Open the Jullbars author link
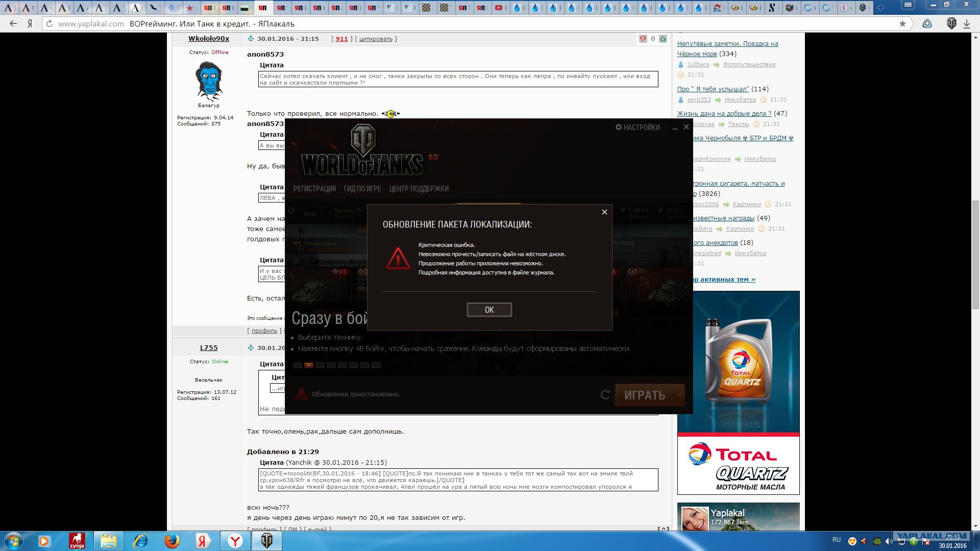This screenshot has height=551, width=980. 698,65
